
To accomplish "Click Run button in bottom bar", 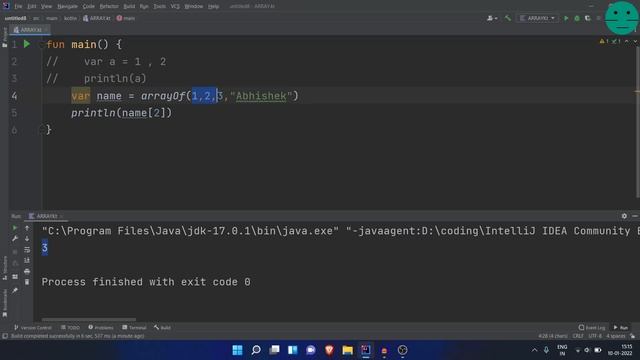I will (x=621, y=327).
